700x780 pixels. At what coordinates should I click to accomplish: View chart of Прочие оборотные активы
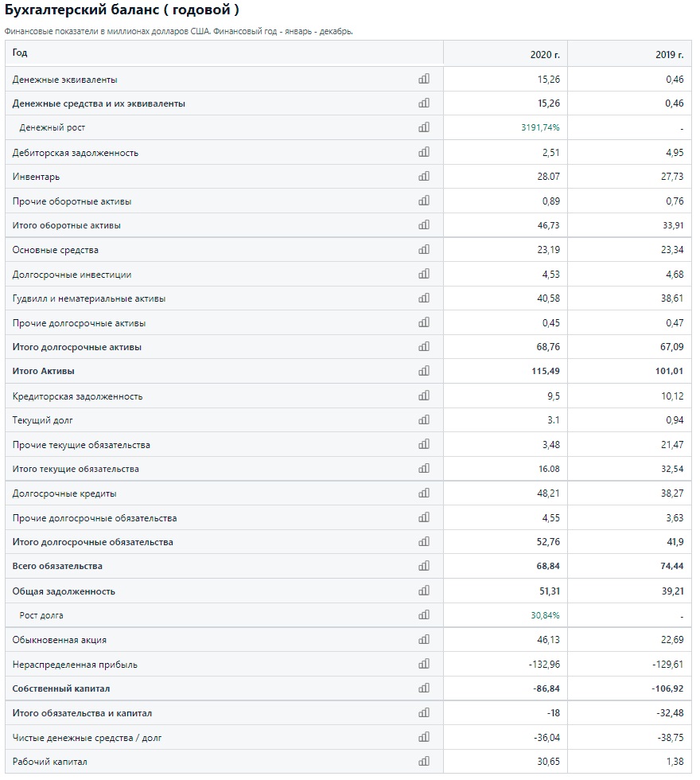(x=423, y=201)
